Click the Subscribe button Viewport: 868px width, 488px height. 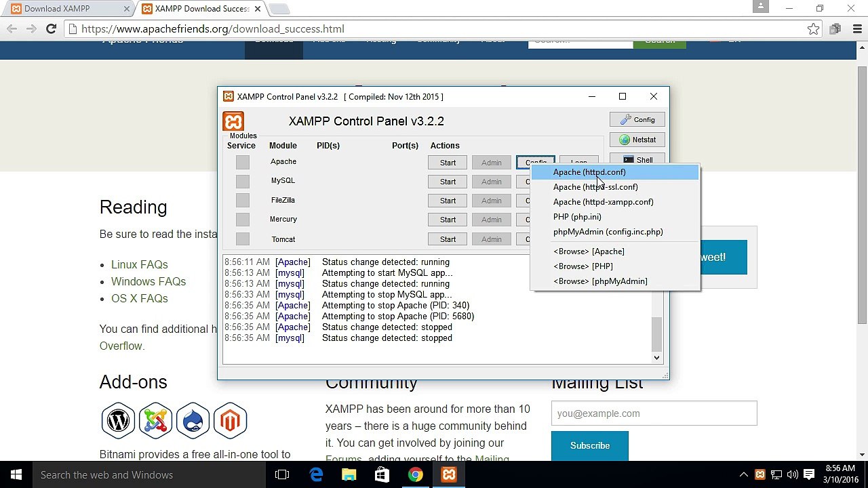pos(590,445)
